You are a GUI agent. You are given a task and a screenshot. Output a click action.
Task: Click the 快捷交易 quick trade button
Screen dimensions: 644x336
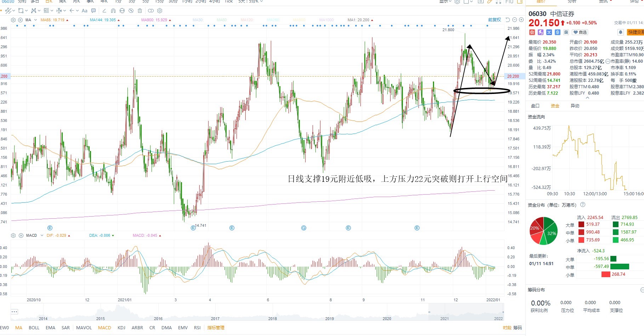[x=636, y=32]
